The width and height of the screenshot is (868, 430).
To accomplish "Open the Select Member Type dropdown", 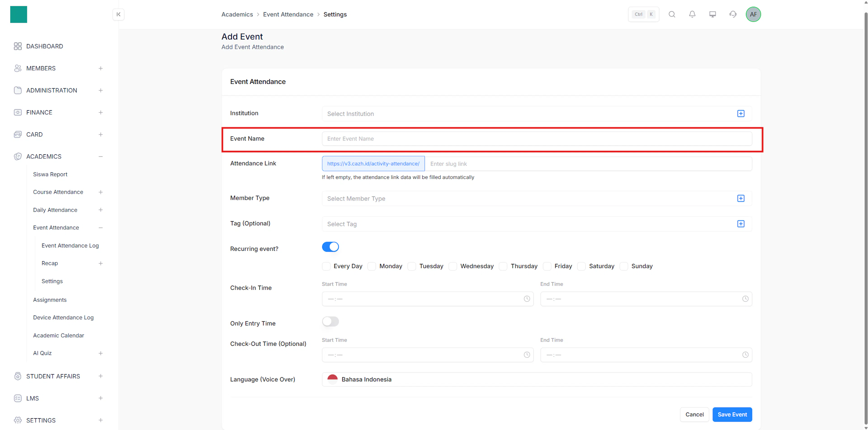I will [537, 198].
